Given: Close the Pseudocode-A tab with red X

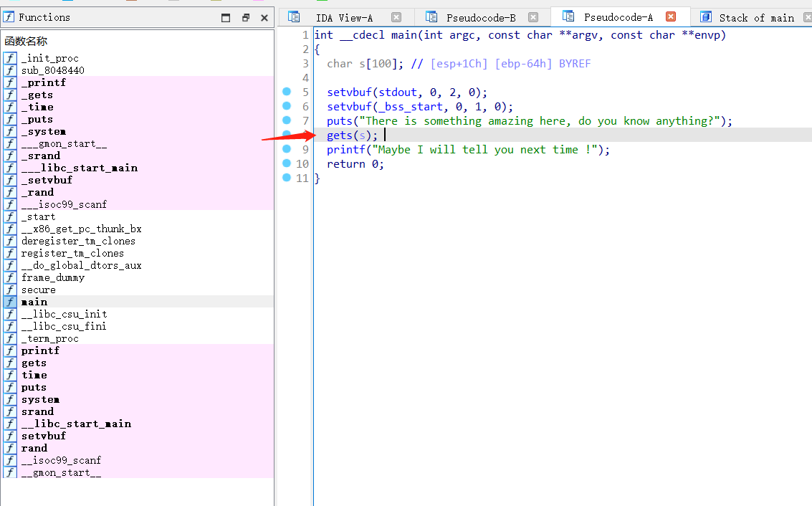Looking at the screenshot, I should pos(671,16).
